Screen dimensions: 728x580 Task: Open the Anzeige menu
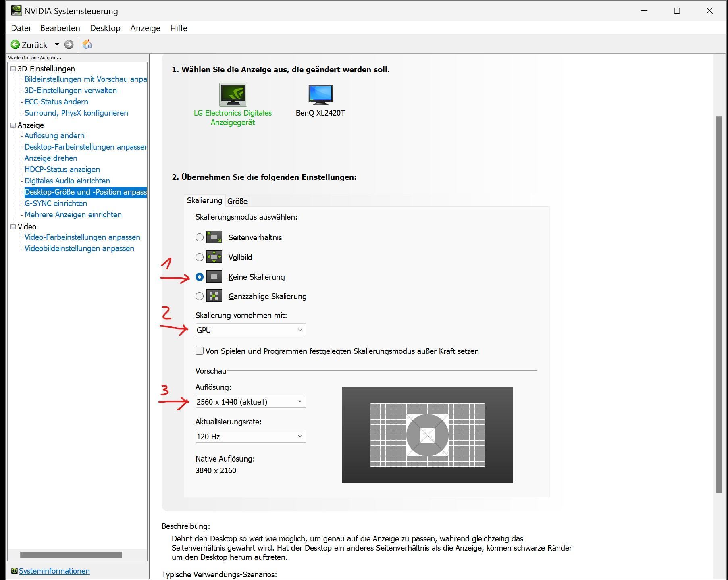tap(145, 28)
